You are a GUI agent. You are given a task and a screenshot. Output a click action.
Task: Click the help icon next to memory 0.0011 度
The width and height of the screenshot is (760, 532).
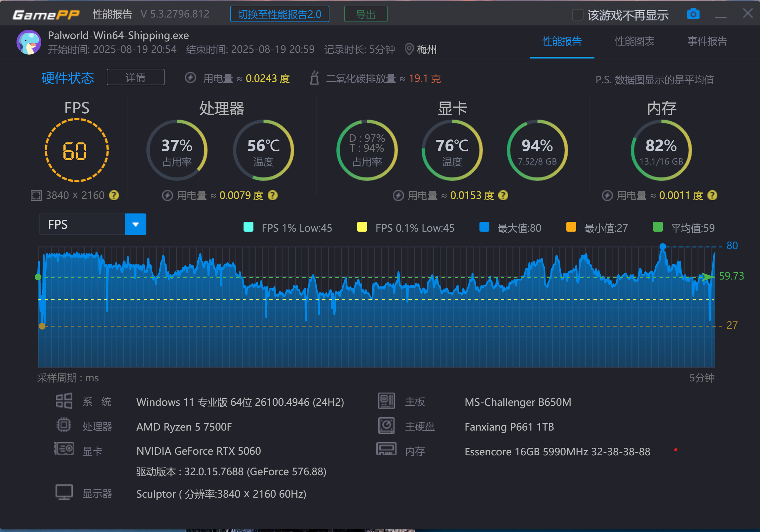(x=712, y=195)
